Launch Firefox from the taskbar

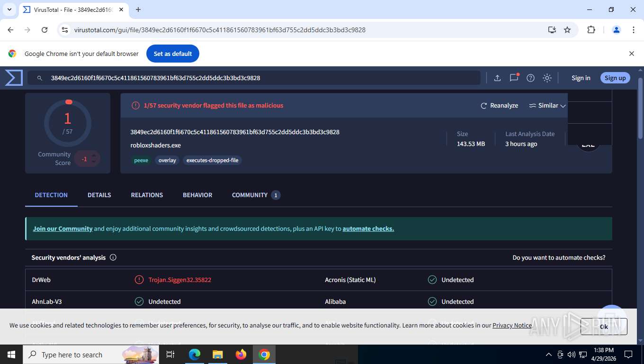(x=241, y=355)
